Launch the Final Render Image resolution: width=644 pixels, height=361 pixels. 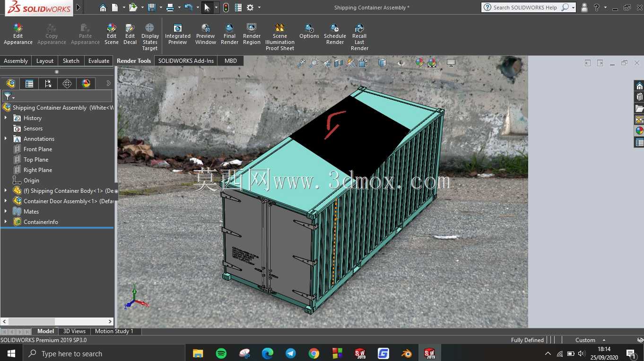coord(229,34)
